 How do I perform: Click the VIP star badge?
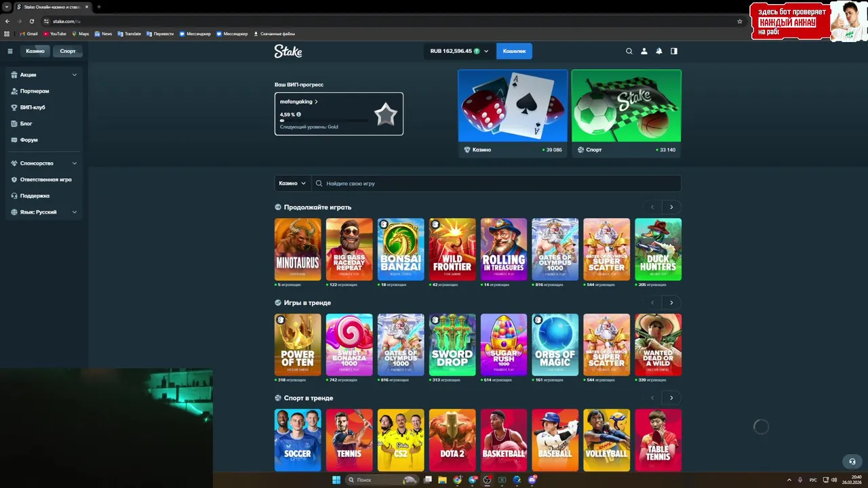coord(386,114)
